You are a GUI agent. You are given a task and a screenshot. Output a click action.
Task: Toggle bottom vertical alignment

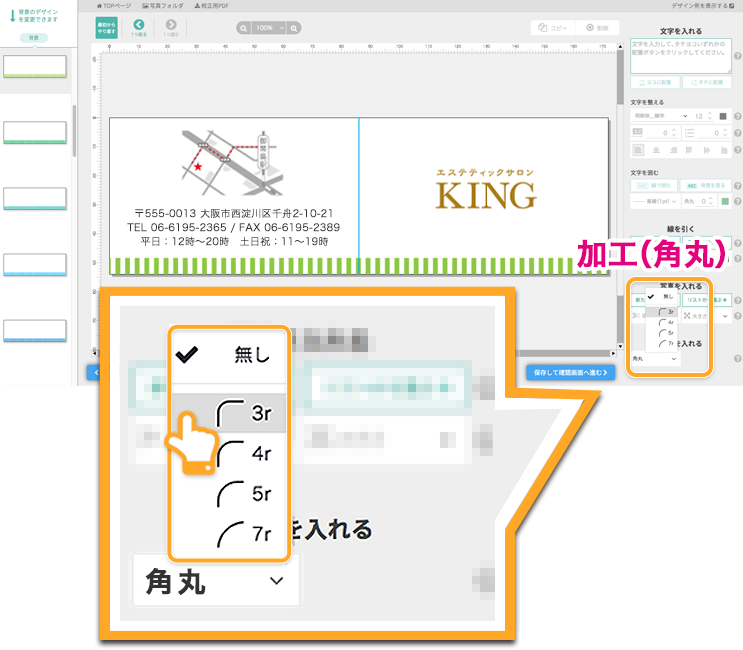[724, 150]
